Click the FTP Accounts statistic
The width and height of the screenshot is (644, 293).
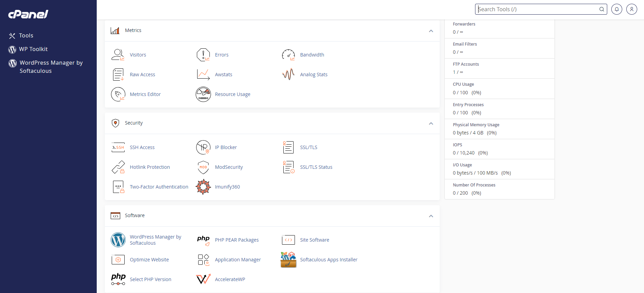tap(500, 68)
